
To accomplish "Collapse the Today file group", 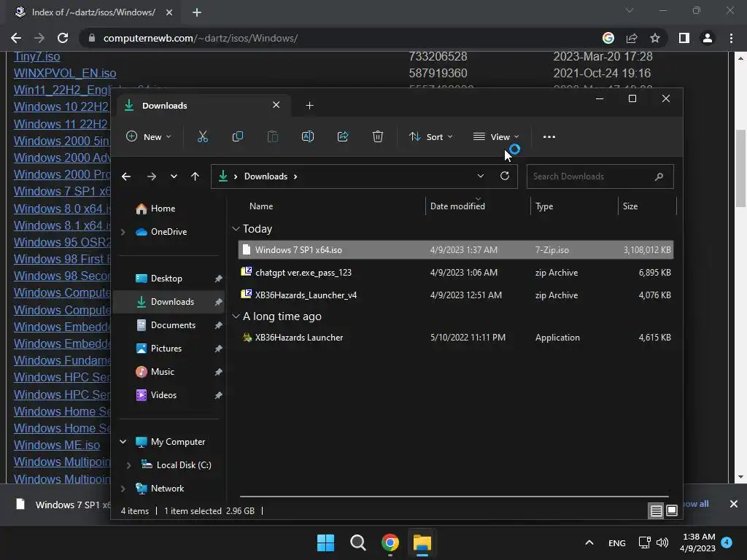I will point(236,229).
